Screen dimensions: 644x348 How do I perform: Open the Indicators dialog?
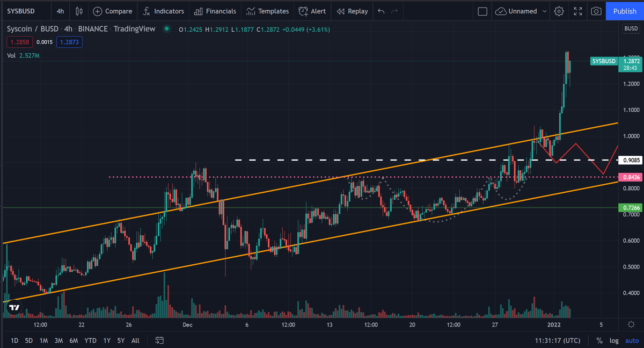click(x=163, y=11)
